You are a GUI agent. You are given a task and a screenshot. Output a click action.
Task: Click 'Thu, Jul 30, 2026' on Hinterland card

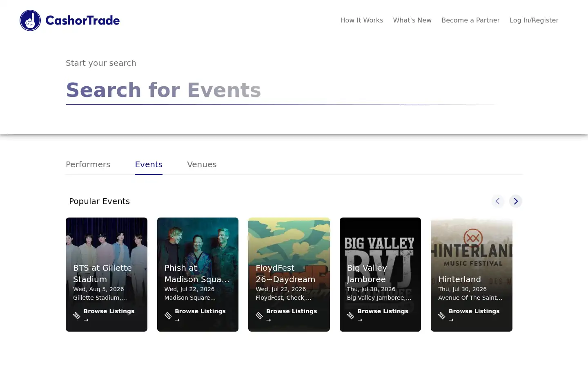[463, 289]
